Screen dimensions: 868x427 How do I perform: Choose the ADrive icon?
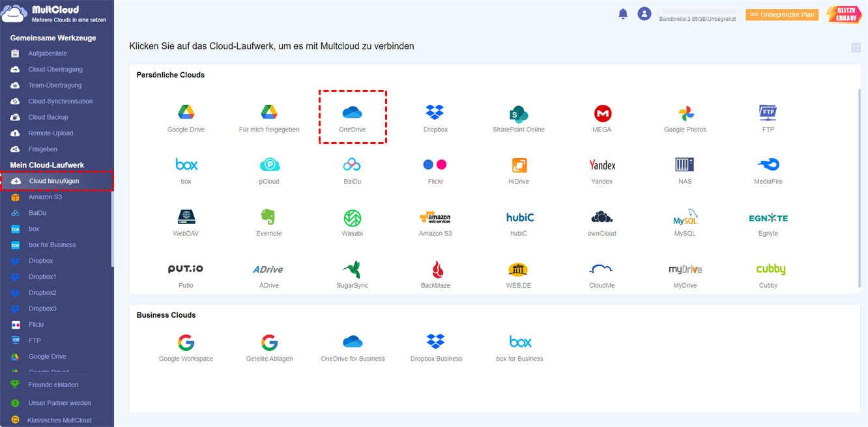click(268, 269)
